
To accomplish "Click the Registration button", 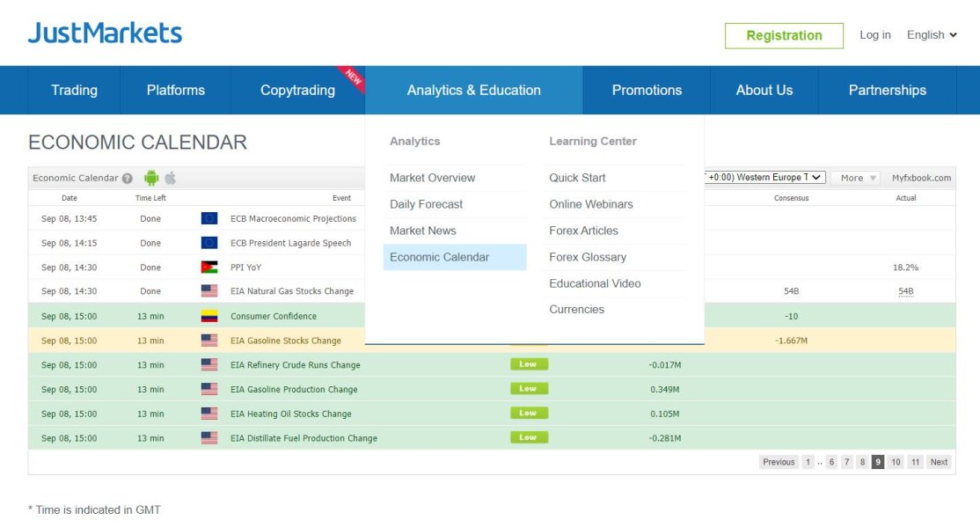I will [x=784, y=35].
